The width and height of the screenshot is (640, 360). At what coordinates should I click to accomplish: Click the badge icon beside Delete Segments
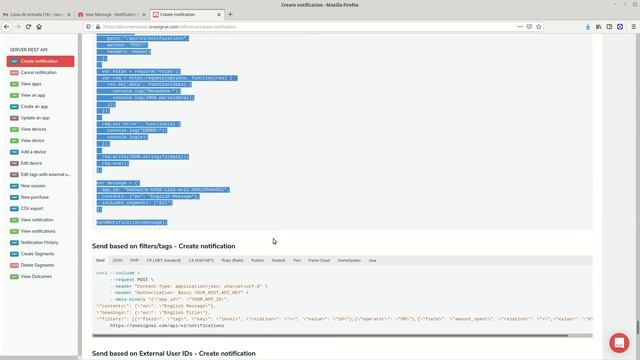(x=14, y=265)
